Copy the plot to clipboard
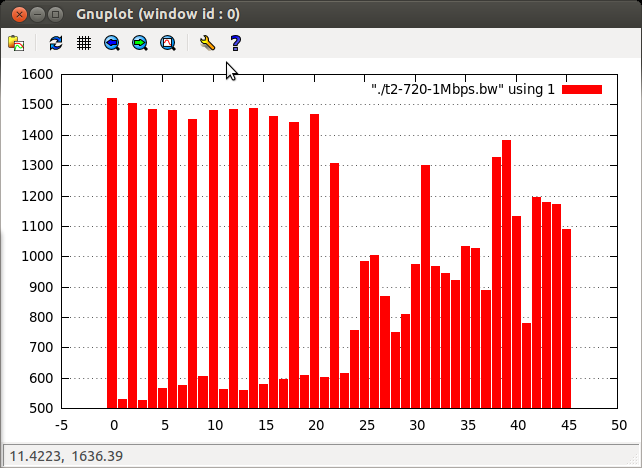642x468 pixels. 16,43
